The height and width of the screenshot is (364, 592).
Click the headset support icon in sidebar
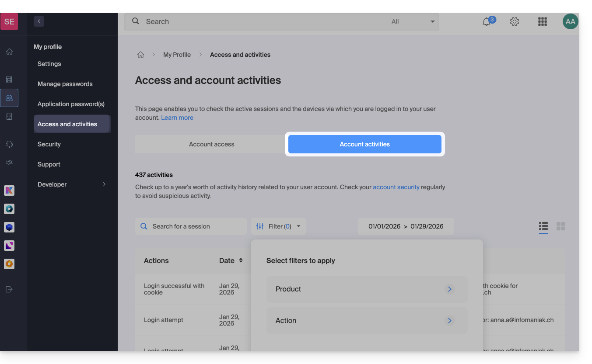9,144
